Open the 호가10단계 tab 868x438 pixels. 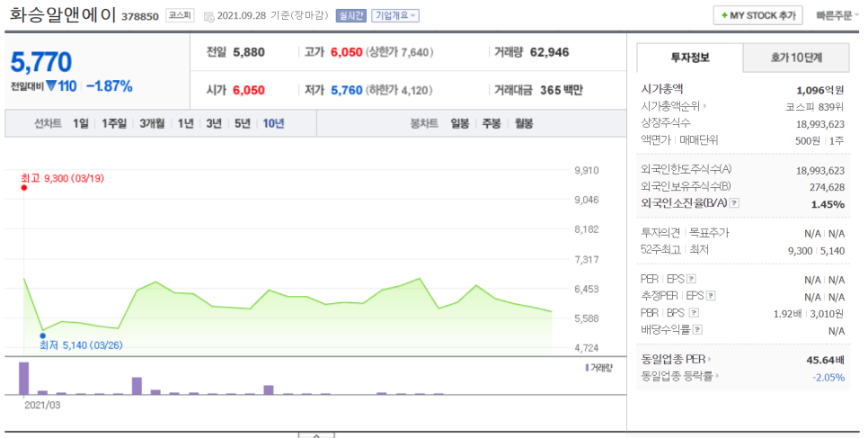click(x=796, y=58)
